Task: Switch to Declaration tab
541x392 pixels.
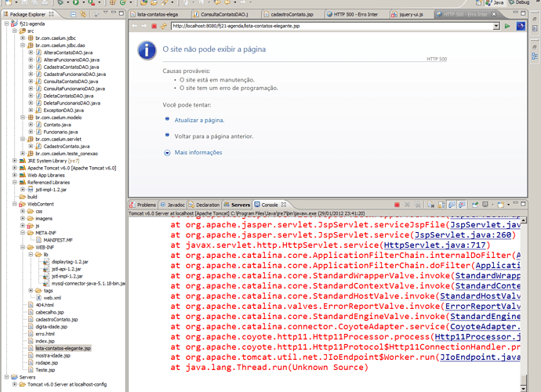Action: click(205, 205)
